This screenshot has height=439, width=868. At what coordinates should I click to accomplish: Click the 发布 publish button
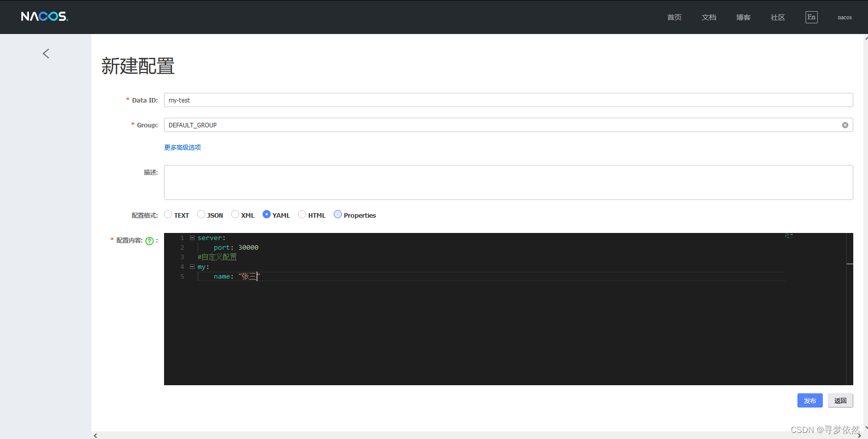810,400
